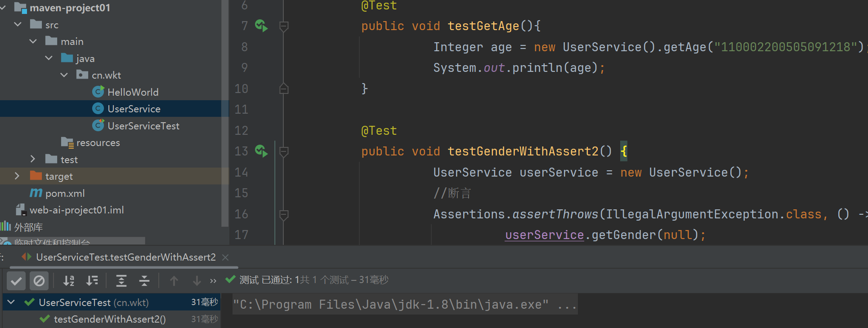This screenshot has width=868, height=328.
Task: Sort test results alphabetically
Action: tap(69, 281)
